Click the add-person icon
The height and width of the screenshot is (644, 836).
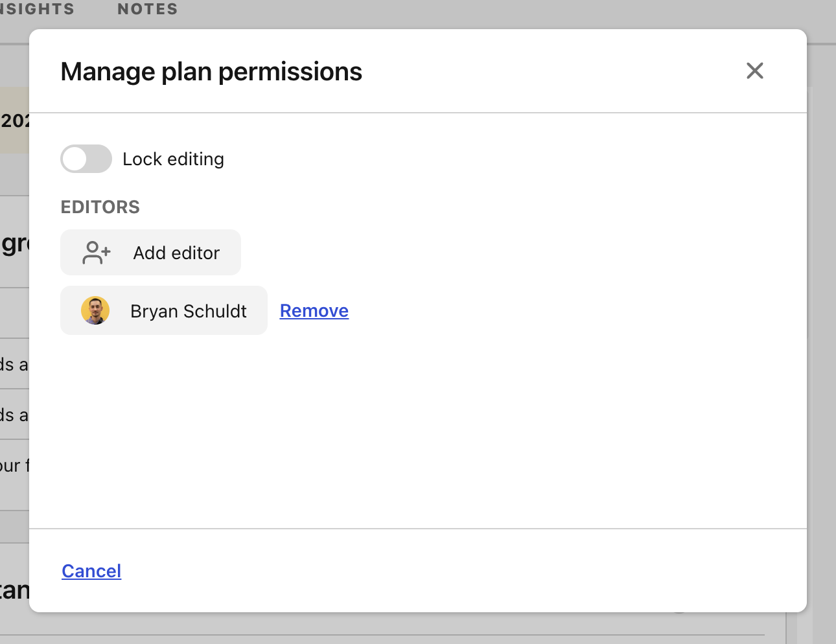tap(97, 253)
